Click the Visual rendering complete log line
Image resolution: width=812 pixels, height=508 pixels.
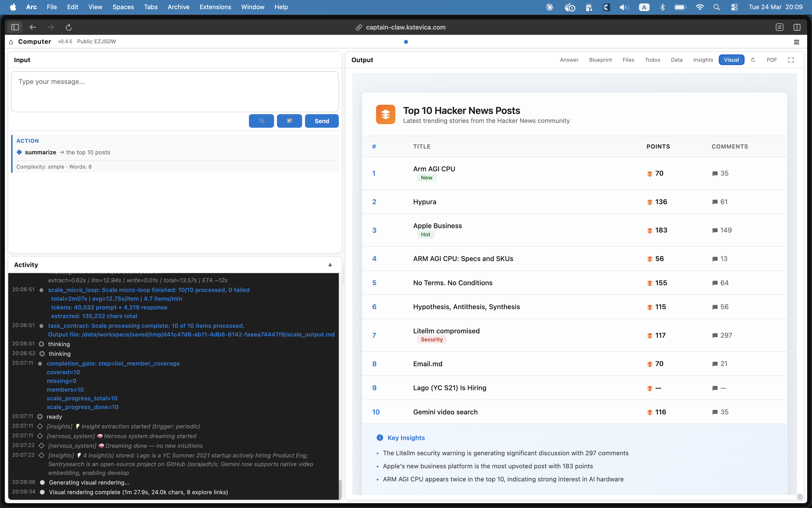(x=138, y=492)
